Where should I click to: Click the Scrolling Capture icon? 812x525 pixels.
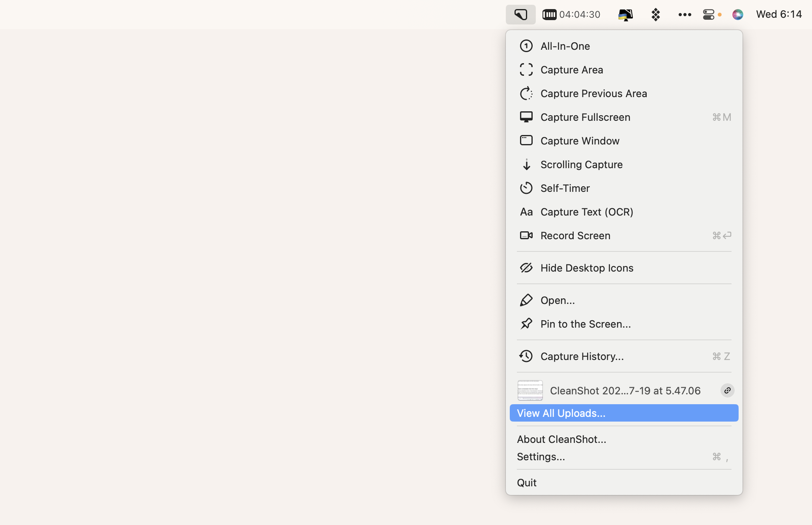526,165
